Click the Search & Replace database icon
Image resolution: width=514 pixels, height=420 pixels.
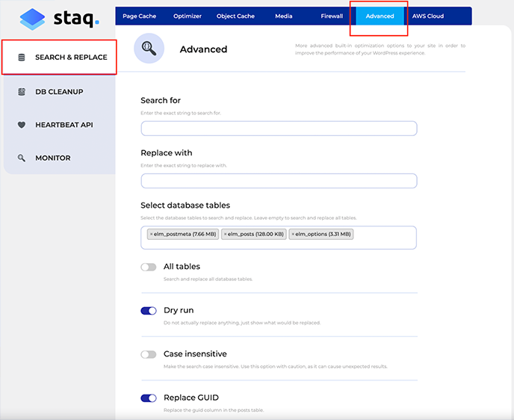[x=22, y=58]
